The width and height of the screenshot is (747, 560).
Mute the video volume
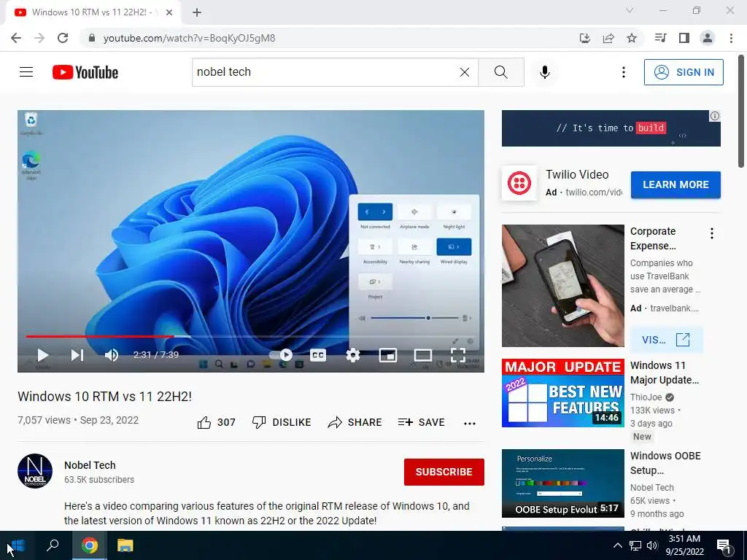click(x=112, y=355)
